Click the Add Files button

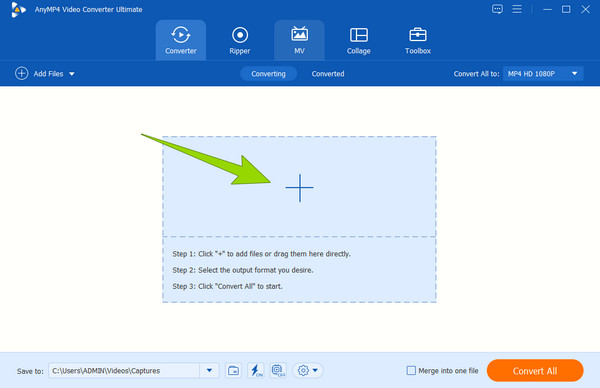[45, 73]
